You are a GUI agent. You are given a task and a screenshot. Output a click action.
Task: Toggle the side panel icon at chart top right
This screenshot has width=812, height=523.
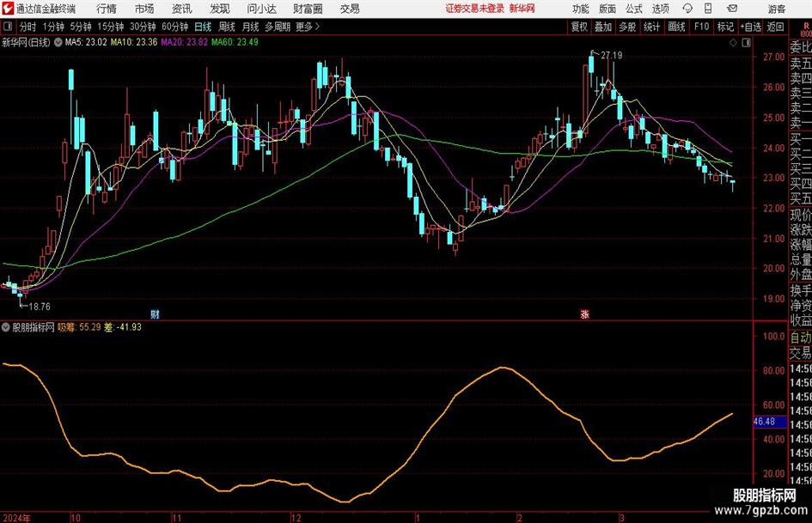pyautogui.click(x=746, y=43)
